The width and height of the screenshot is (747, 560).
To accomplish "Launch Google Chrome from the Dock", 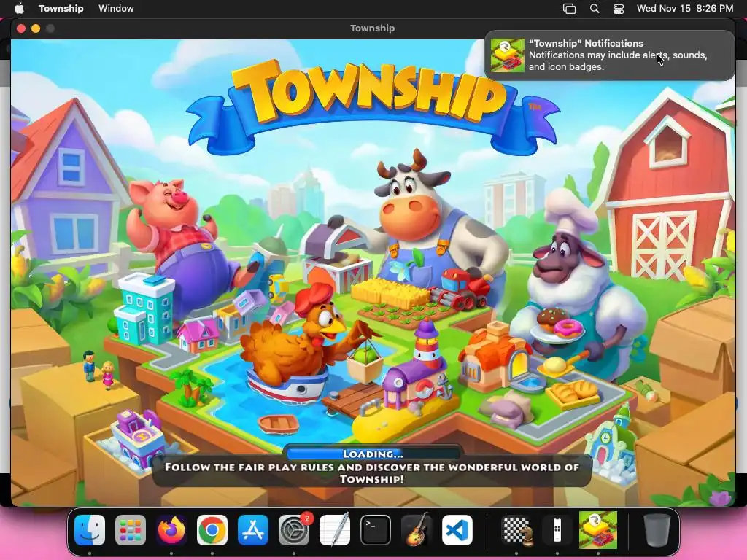I will click(212, 530).
